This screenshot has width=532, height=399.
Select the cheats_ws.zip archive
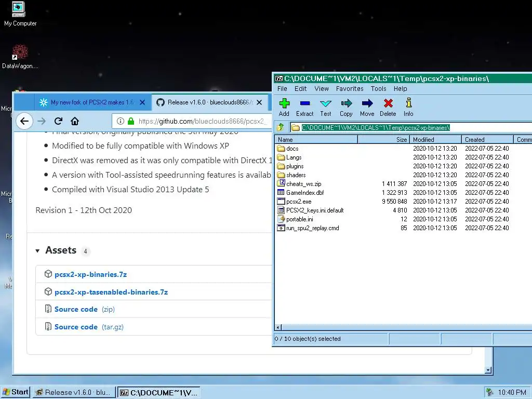tap(299, 183)
